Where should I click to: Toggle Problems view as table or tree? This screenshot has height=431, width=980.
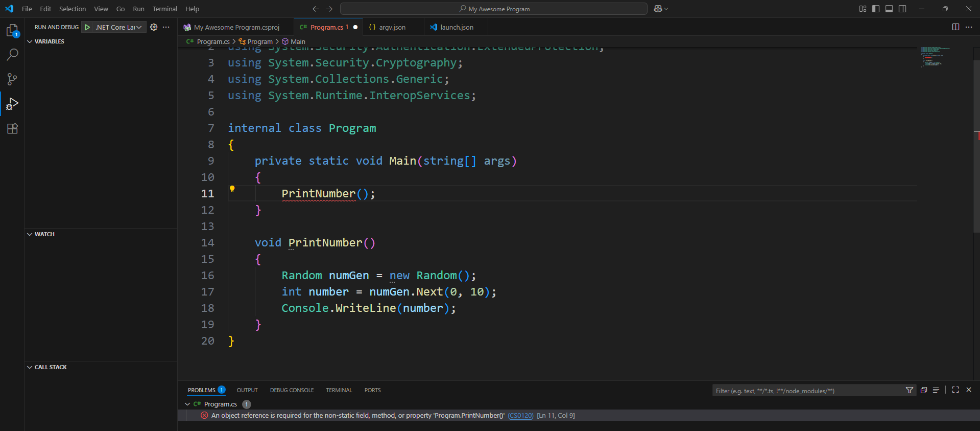936,390
